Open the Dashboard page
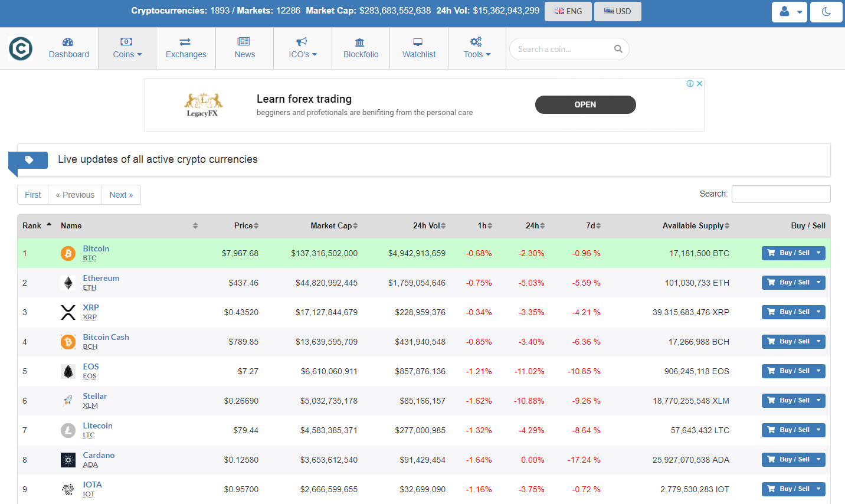Image resolution: width=845 pixels, height=504 pixels. (68, 48)
